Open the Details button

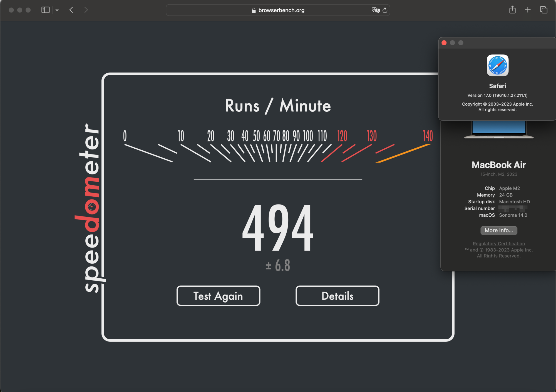tap(337, 296)
